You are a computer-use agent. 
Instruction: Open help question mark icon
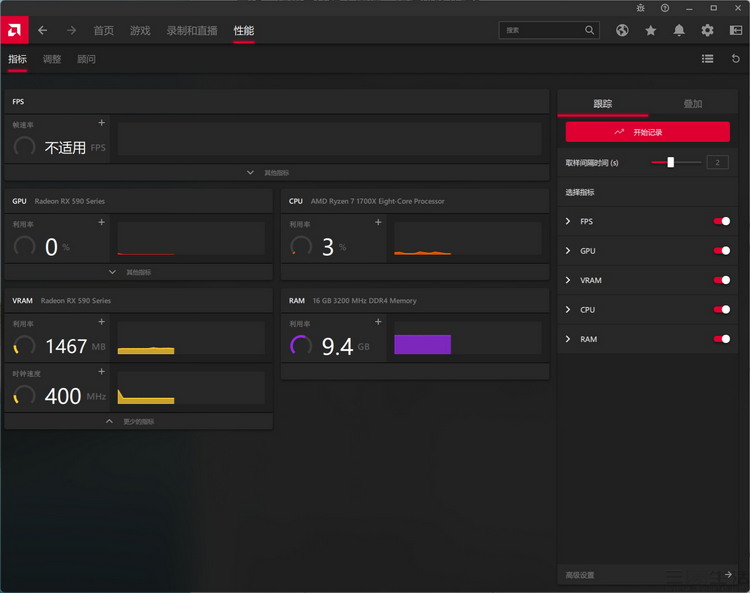coord(665,8)
